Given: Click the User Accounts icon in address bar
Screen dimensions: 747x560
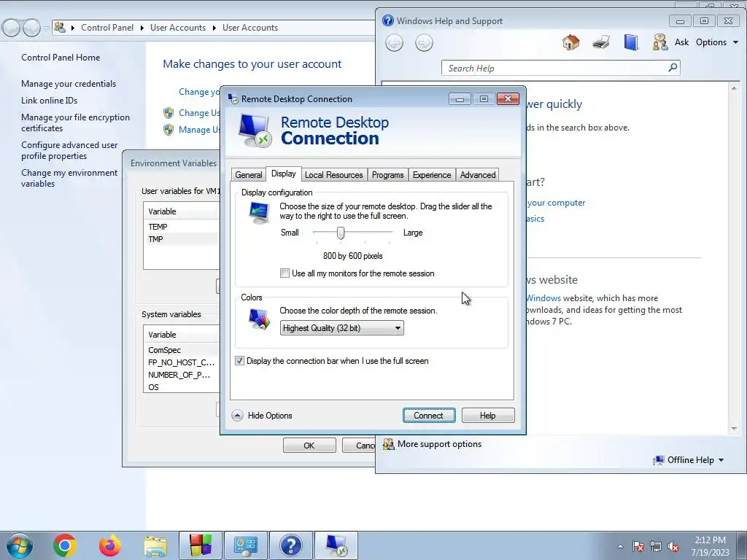Looking at the screenshot, I should [x=60, y=27].
